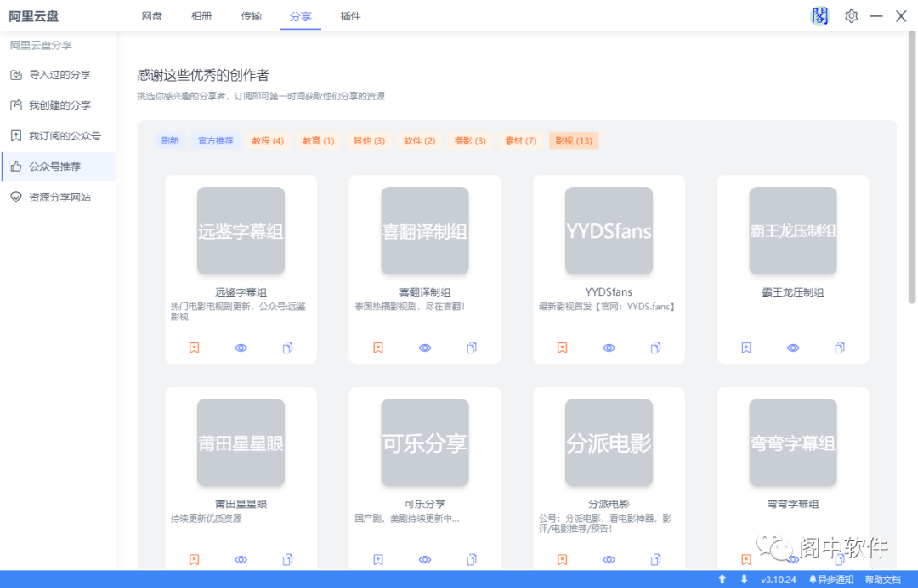Filter by 素材 (7) tag
918x588 pixels.
click(x=520, y=140)
